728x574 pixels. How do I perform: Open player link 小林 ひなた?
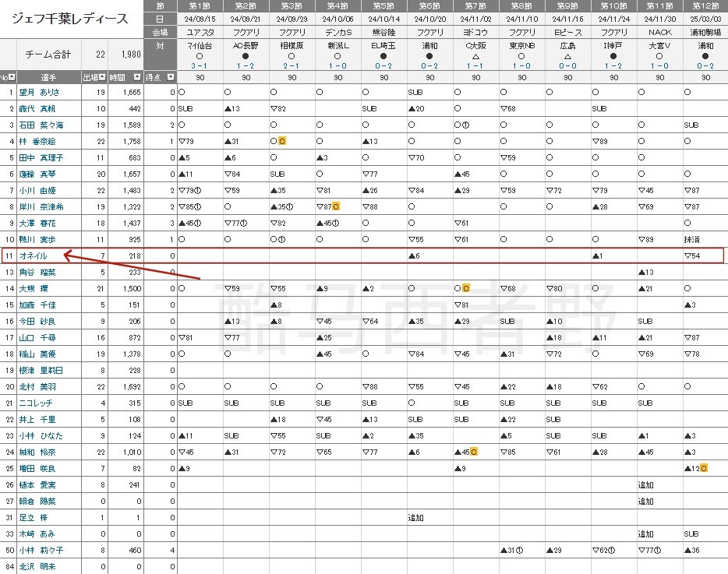(x=41, y=435)
